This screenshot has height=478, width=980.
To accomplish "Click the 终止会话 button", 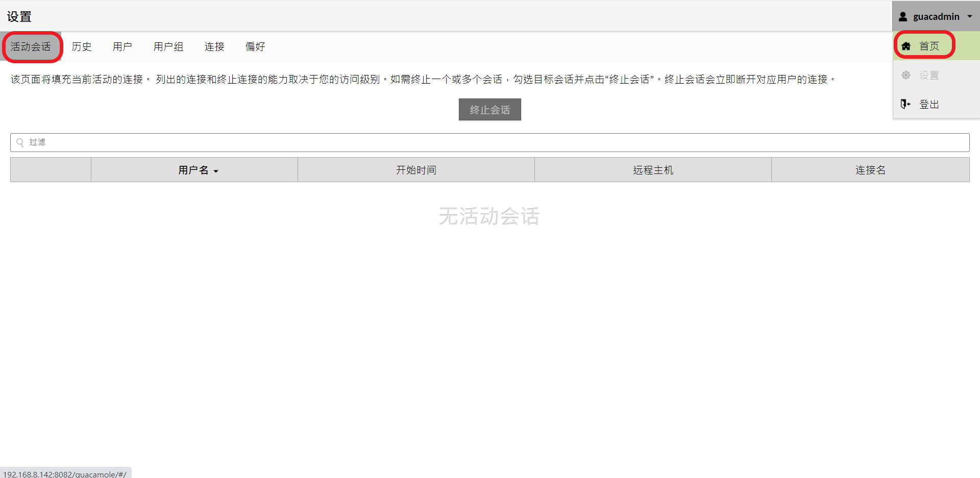I will (490, 110).
